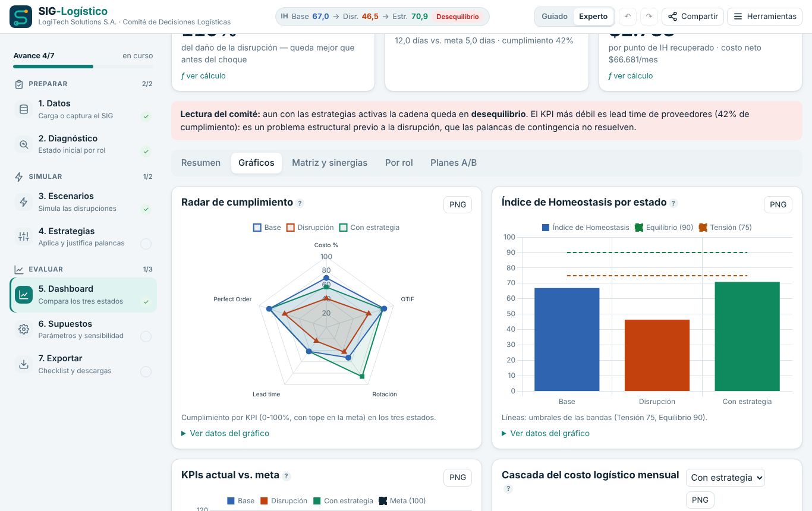The height and width of the screenshot is (511, 812).
Task: Toggle Disrupción series in radar chart legend
Action: 310,228
